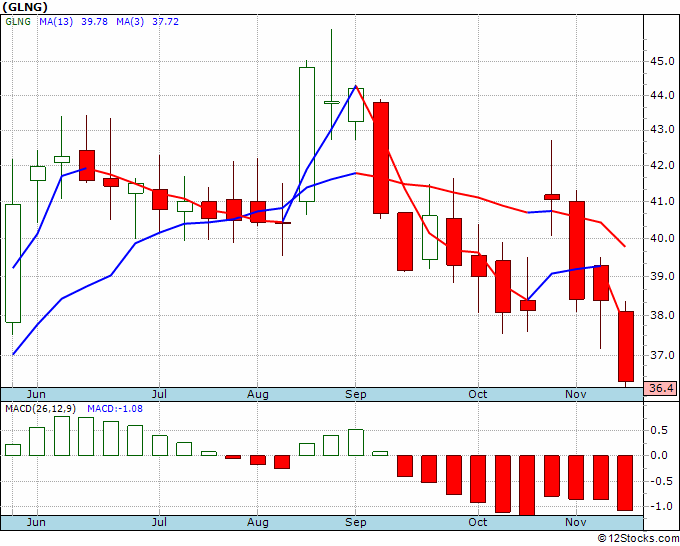Screen dimensions: 680x546
Task: Click the 37.0 price axis label
Action: pos(662,355)
